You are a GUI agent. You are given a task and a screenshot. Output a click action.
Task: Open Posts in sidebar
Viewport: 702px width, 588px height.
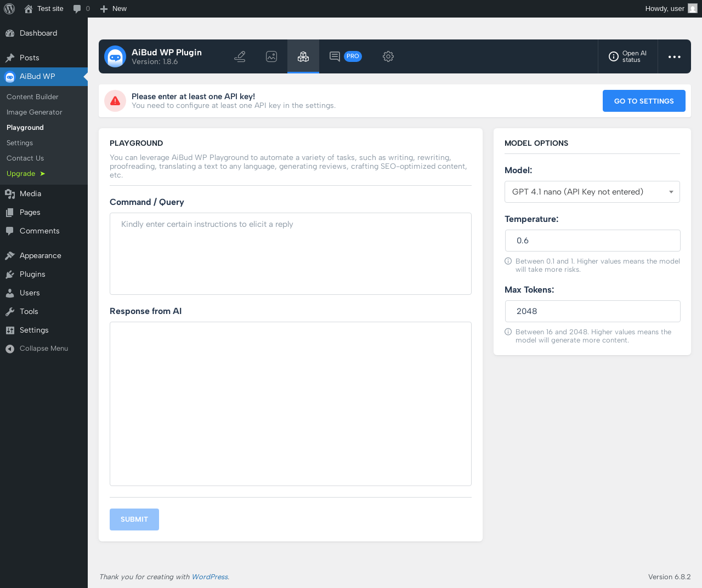[44, 58]
